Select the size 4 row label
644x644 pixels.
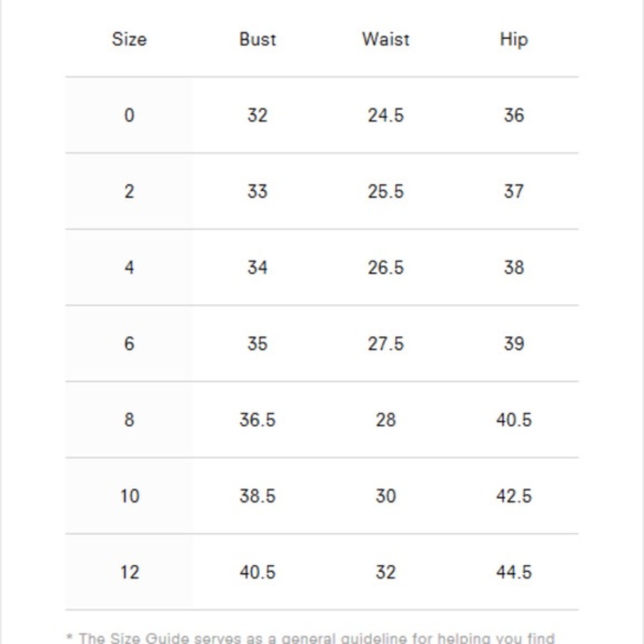click(x=129, y=267)
